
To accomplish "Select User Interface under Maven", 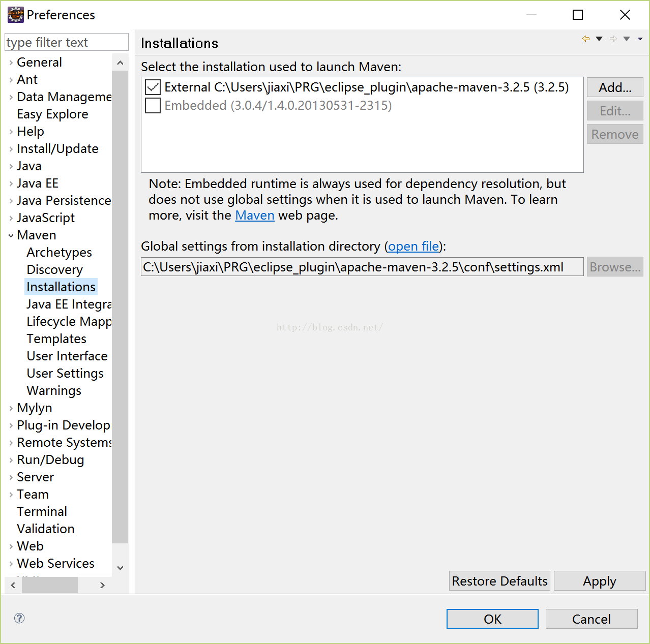I will coord(67,356).
